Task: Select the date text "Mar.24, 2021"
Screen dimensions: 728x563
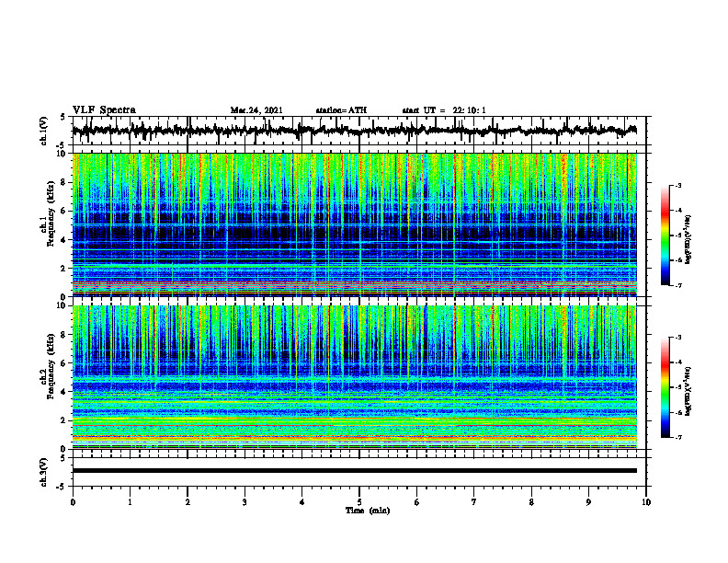Action: tap(256, 110)
